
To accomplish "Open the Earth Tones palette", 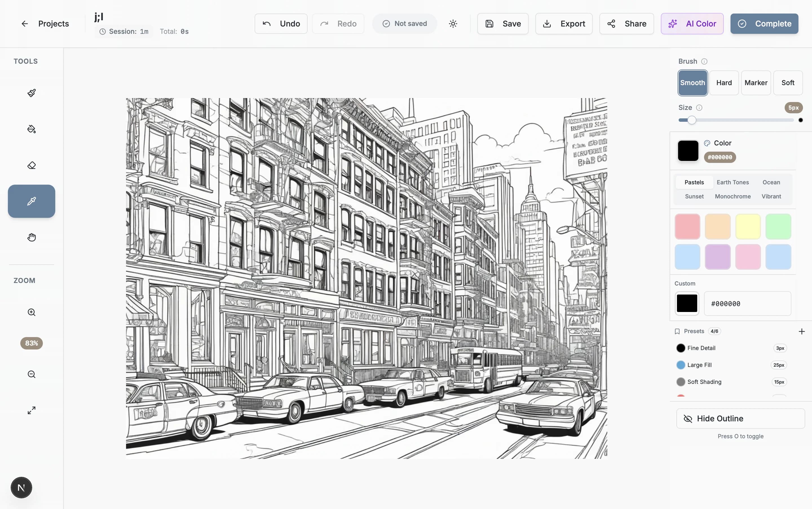I will [x=733, y=182].
